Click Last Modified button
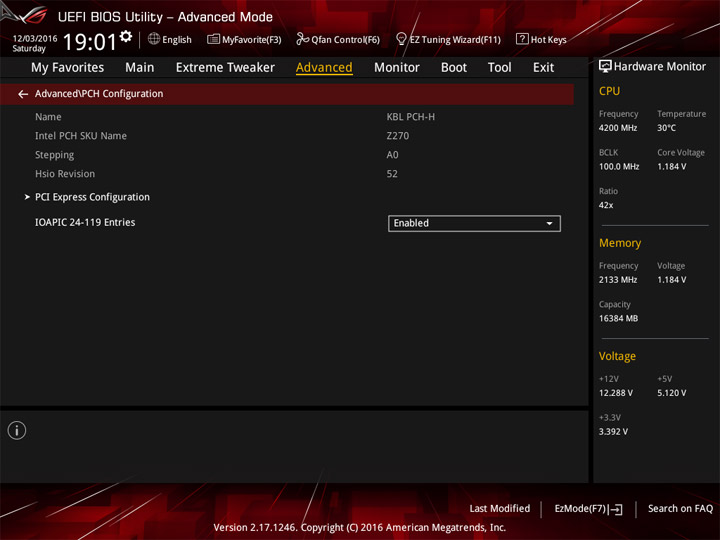The height and width of the screenshot is (540, 720). [x=500, y=509]
